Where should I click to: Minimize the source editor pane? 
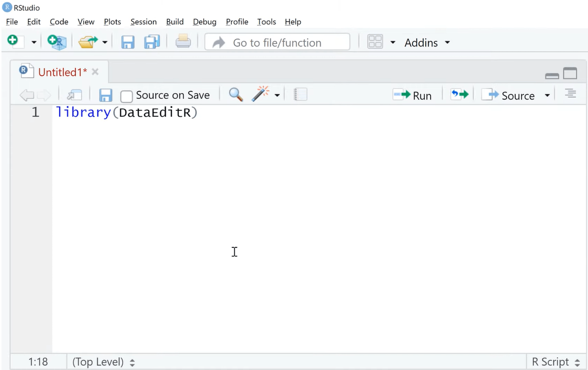click(552, 75)
